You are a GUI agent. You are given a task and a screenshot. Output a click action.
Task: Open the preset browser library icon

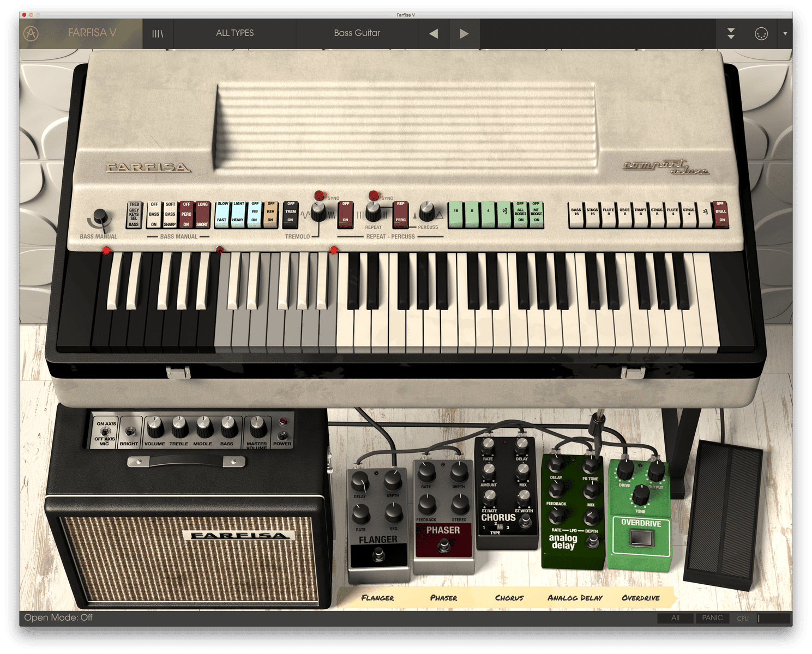158,34
